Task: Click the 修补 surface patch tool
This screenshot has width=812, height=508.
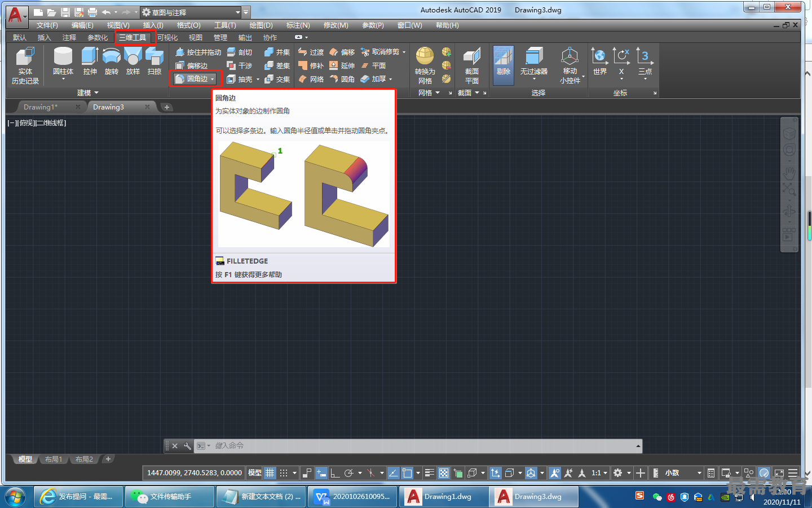Action: (311, 65)
